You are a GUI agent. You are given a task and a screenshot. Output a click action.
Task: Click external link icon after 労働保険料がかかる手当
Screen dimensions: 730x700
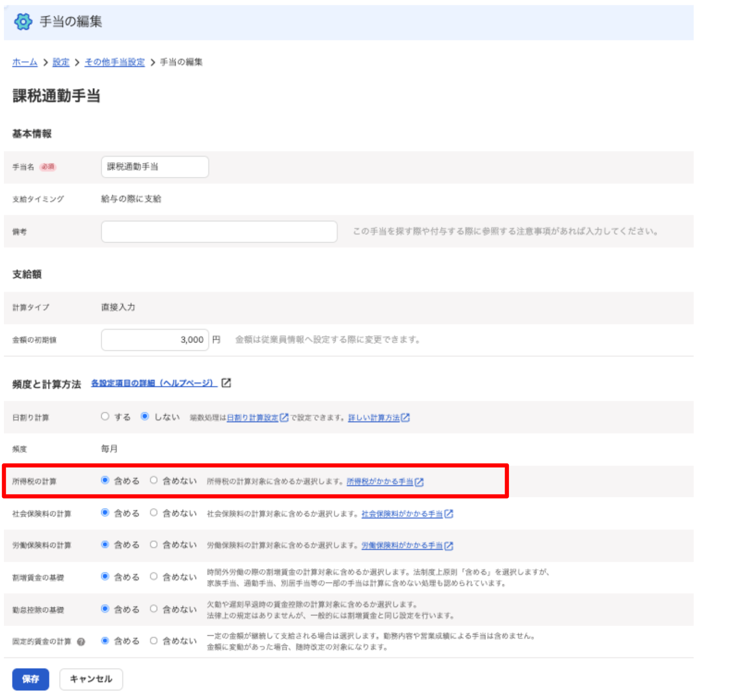[x=449, y=546]
